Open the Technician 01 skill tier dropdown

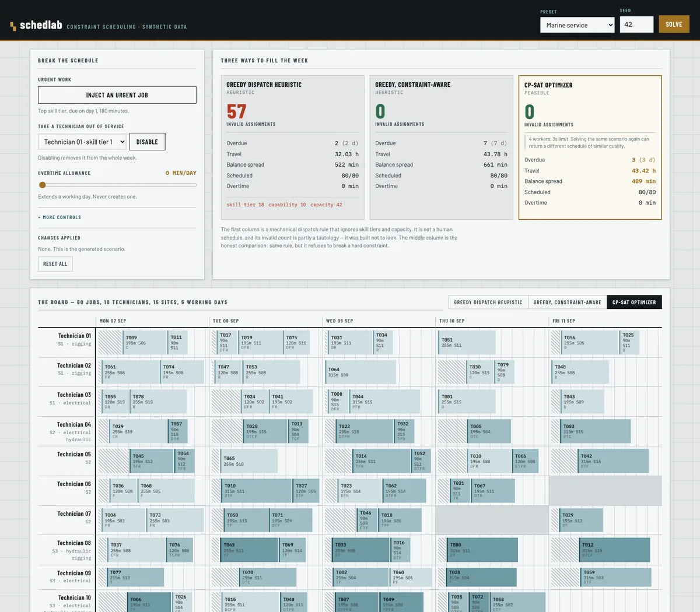(82, 142)
